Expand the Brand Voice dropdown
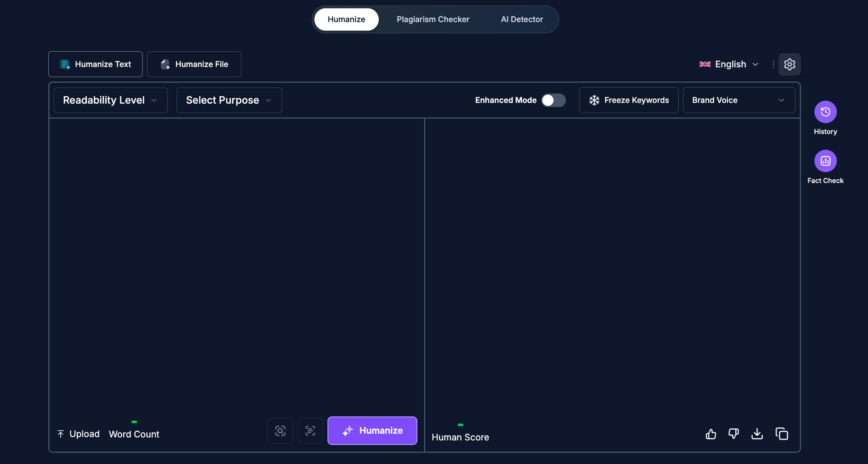 (739, 100)
